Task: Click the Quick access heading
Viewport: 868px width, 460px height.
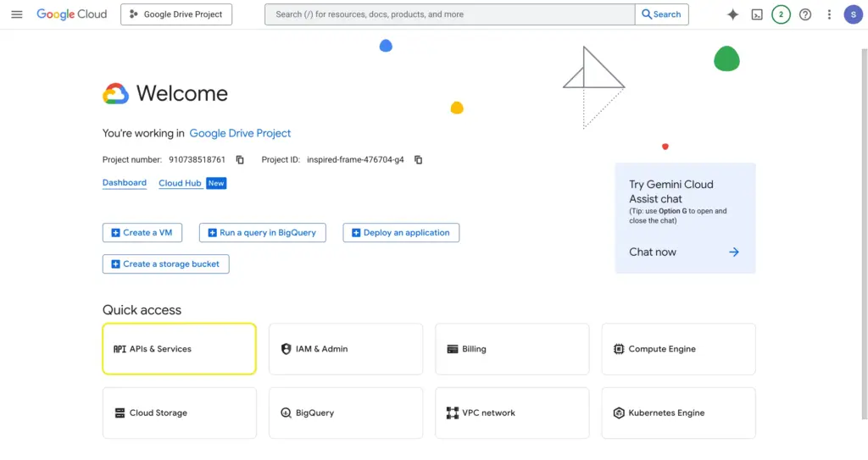Action: coord(142,310)
